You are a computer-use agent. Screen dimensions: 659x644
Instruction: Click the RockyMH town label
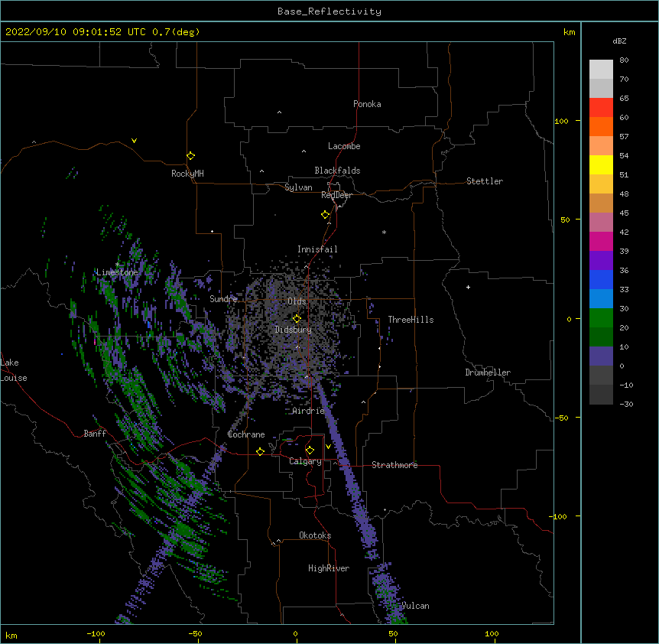pyautogui.click(x=187, y=174)
